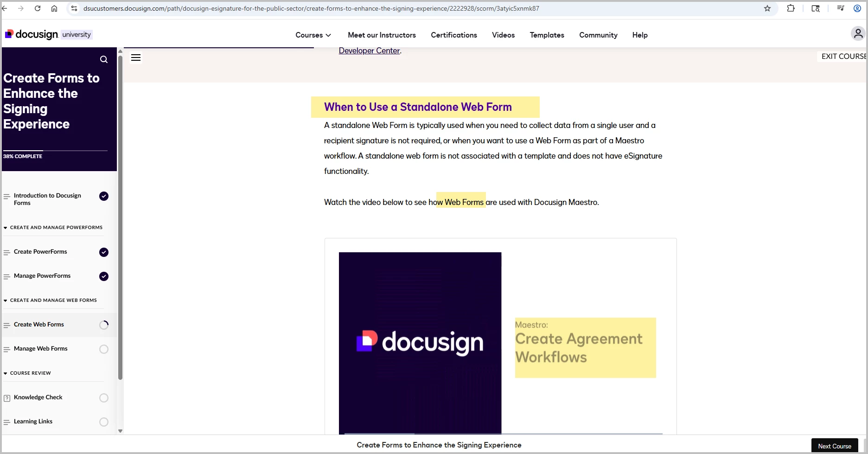
Task: Open Create Web Forms lesson
Action: click(x=39, y=325)
